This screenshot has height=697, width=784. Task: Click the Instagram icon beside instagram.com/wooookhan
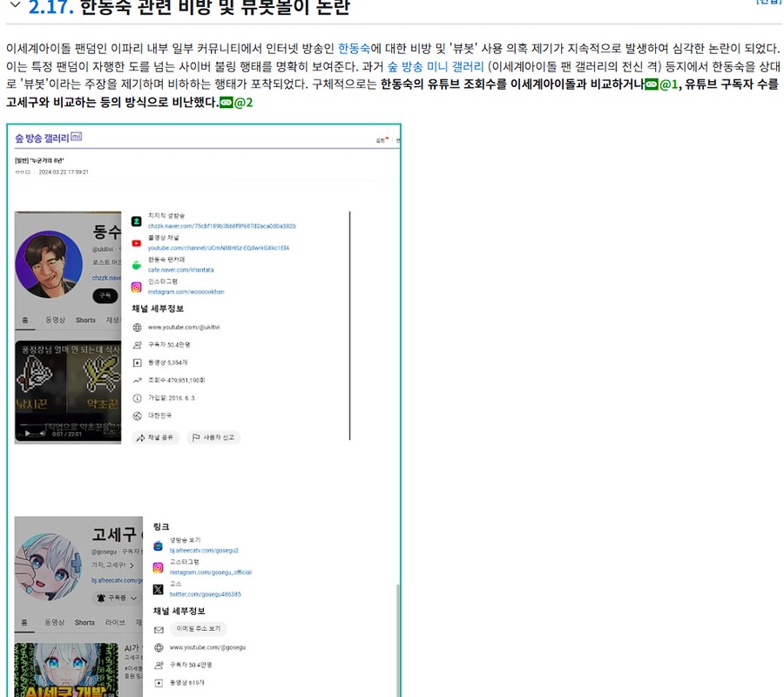click(x=136, y=287)
